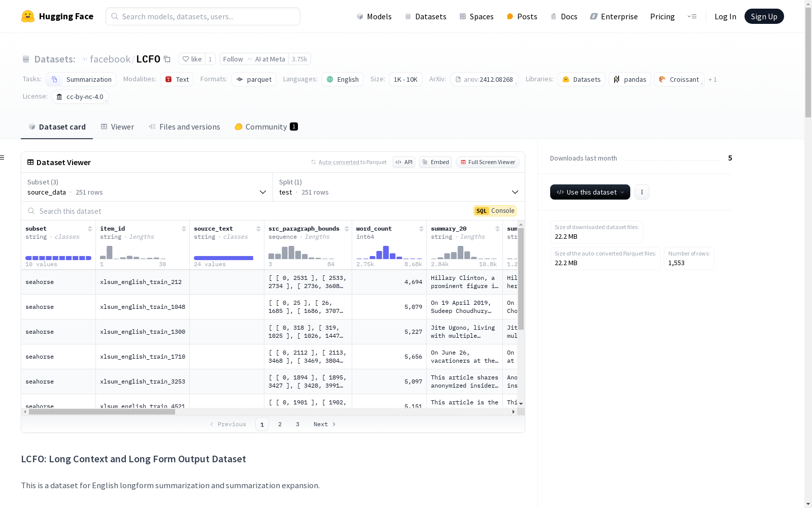Go to Datasets in the top navigation

point(425,16)
